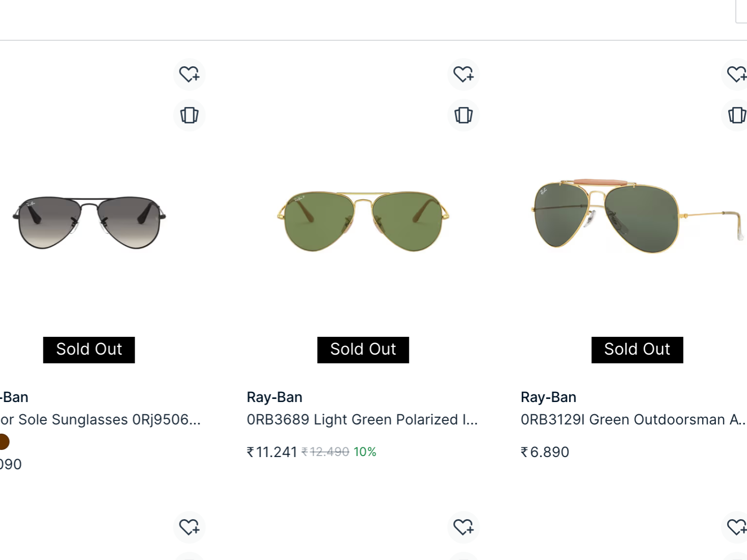Click Sold Out label on 0RB3689 sunglasses
This screenshot has width=747, height=560.
pos(363,350)
